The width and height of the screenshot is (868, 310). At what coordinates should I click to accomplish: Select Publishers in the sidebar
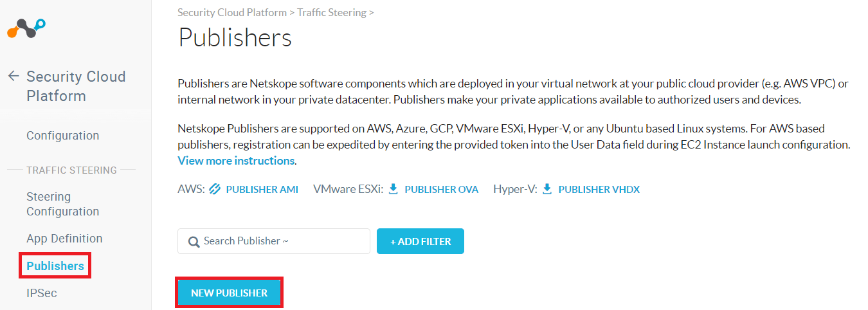pos(55,266)
